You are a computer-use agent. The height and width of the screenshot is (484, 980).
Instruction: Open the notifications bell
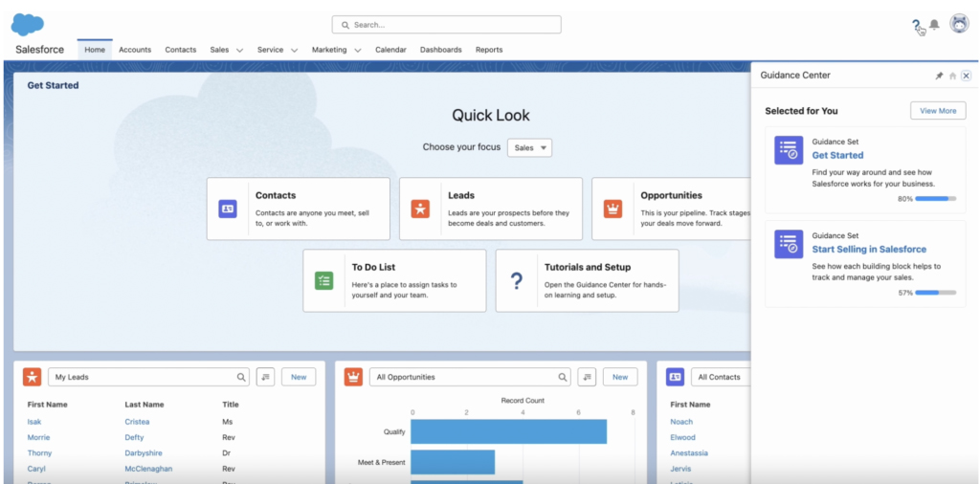934,24
